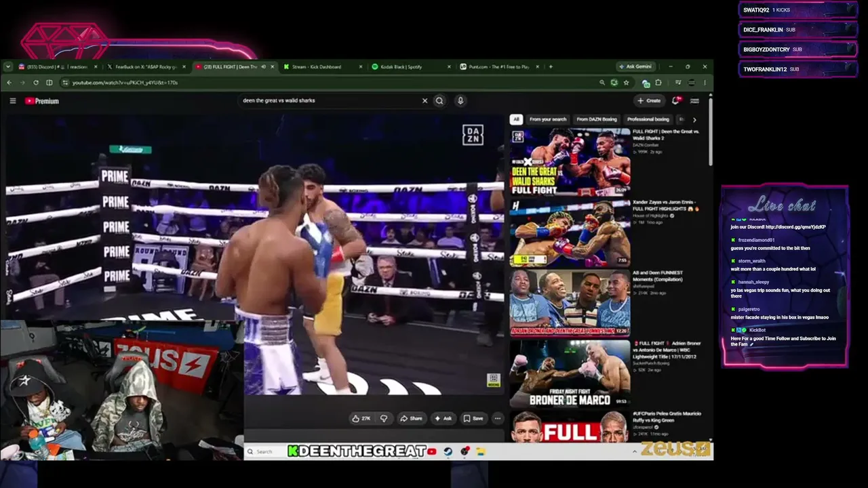The image size is (868, 488).
Task: Select Professional boxing chip
Action: tap(648, 119)
